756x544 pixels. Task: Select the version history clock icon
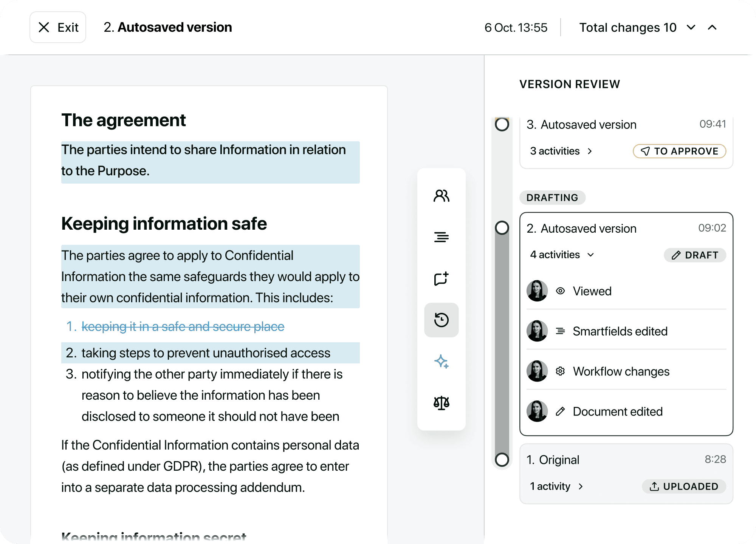tap(441, 320)
